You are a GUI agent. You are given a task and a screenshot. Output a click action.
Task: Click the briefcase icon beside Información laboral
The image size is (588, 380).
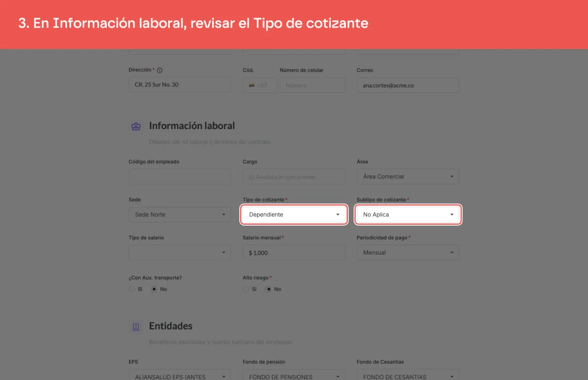[x=136, y=126]
